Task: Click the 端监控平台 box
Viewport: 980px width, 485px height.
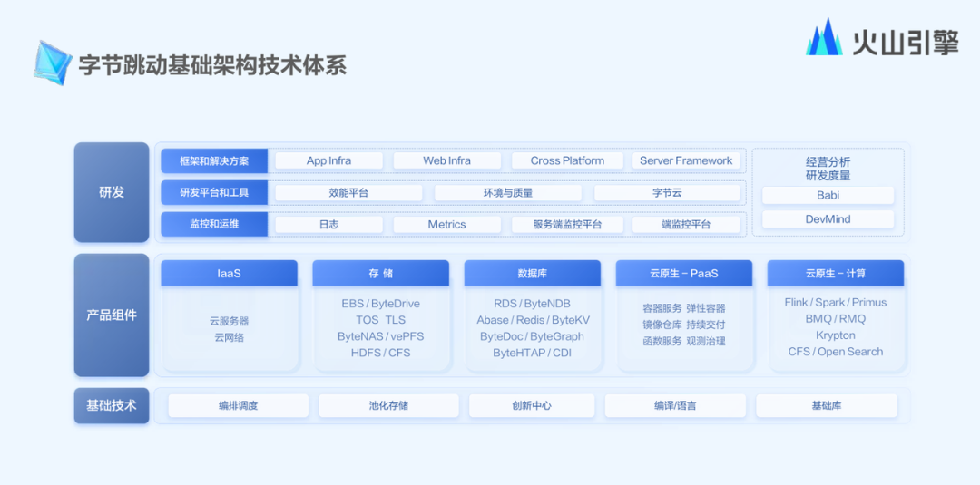Action: click(x=686, y=225)
